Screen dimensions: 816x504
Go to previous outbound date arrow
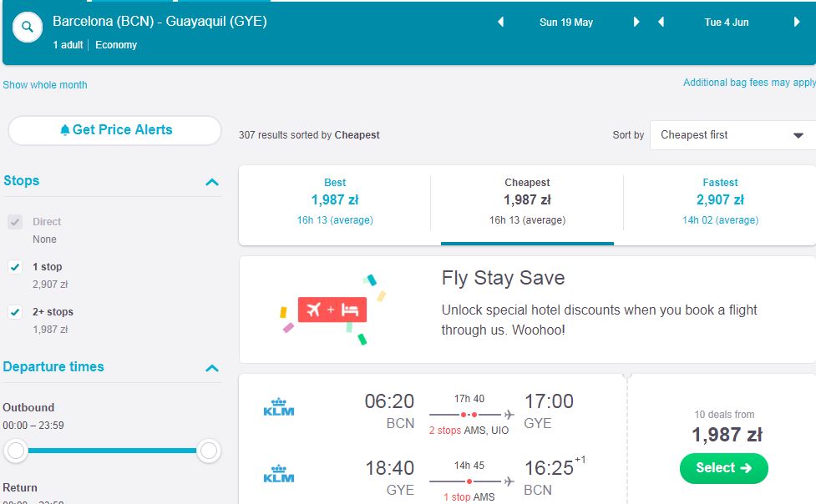coord(500,22)
